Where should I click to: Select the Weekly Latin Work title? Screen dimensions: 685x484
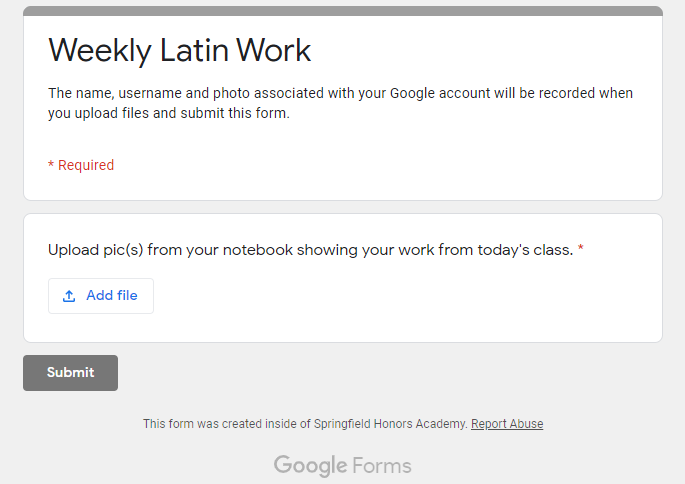(180, 50)
